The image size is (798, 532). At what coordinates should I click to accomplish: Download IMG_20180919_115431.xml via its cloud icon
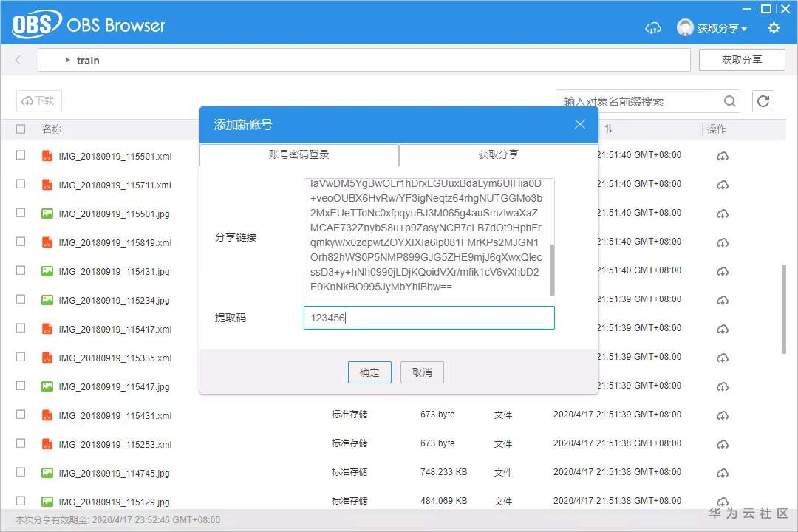click(722, 415)
